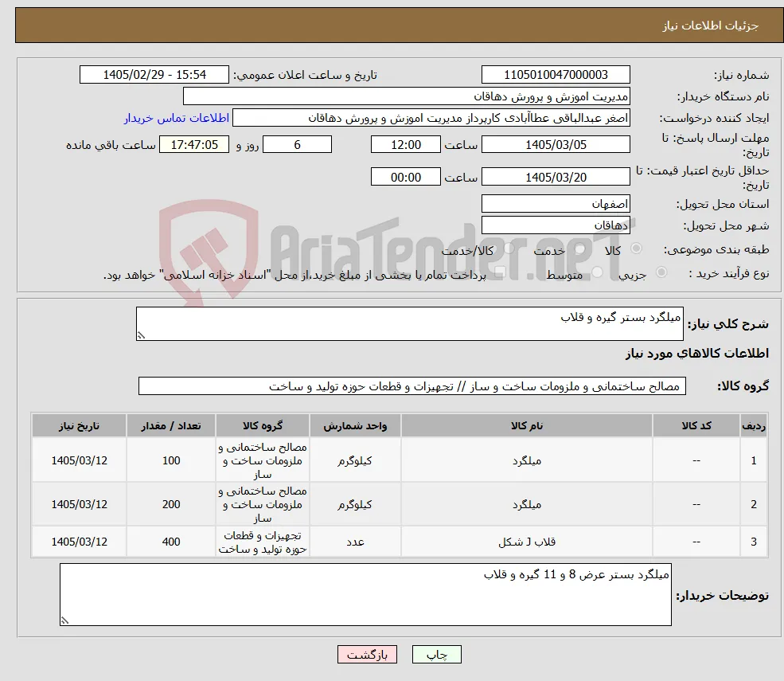
Task: Click quantity 100 in row 1
Action: pos(171,460)
